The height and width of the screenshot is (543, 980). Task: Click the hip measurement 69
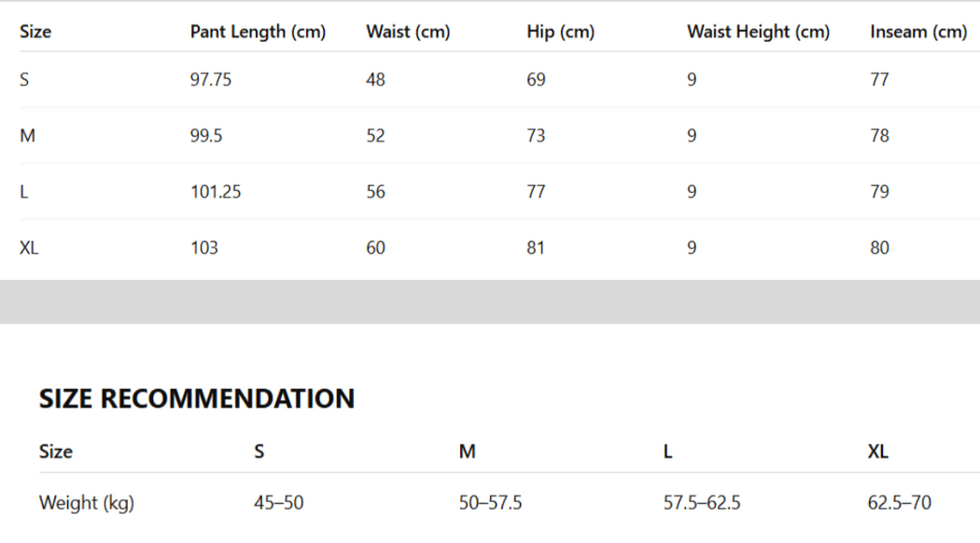(x=536, y=79)
